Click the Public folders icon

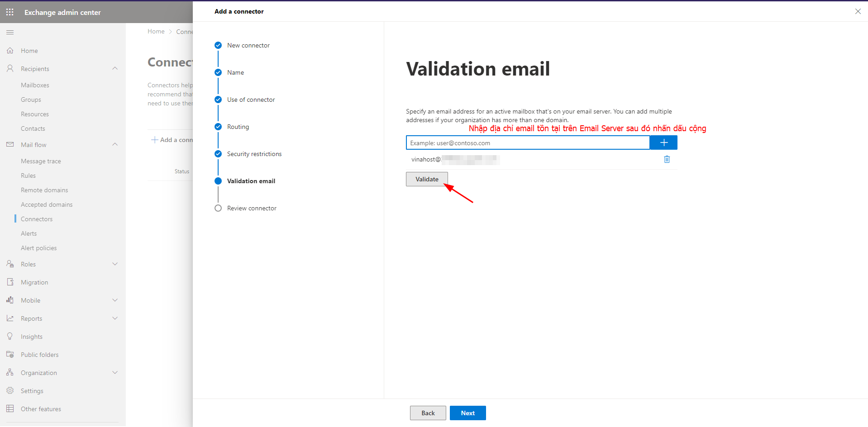pyautogui.click(x=10, y=355)
